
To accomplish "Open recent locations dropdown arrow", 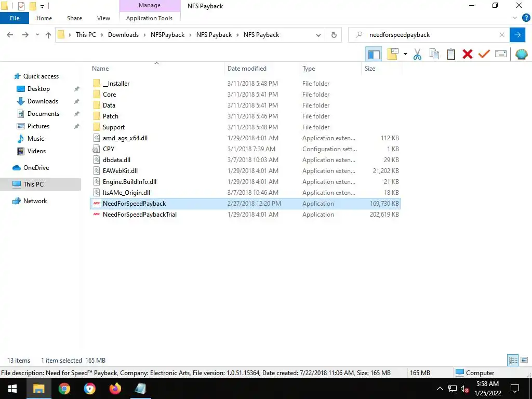I will tap(37, 35).
